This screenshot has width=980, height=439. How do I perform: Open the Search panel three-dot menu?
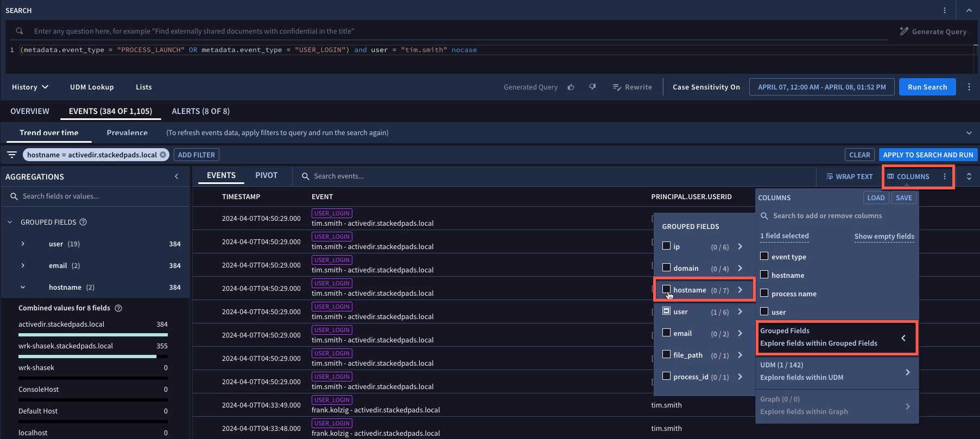pyautogui.click(x=945, y=10)
